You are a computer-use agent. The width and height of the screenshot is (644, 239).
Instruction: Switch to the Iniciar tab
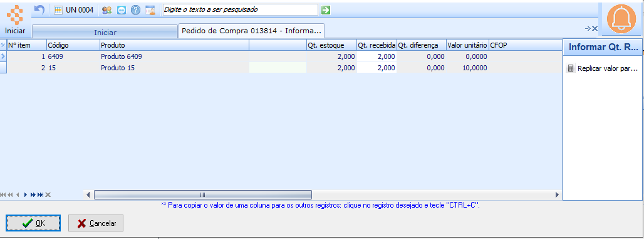[105, 32]
